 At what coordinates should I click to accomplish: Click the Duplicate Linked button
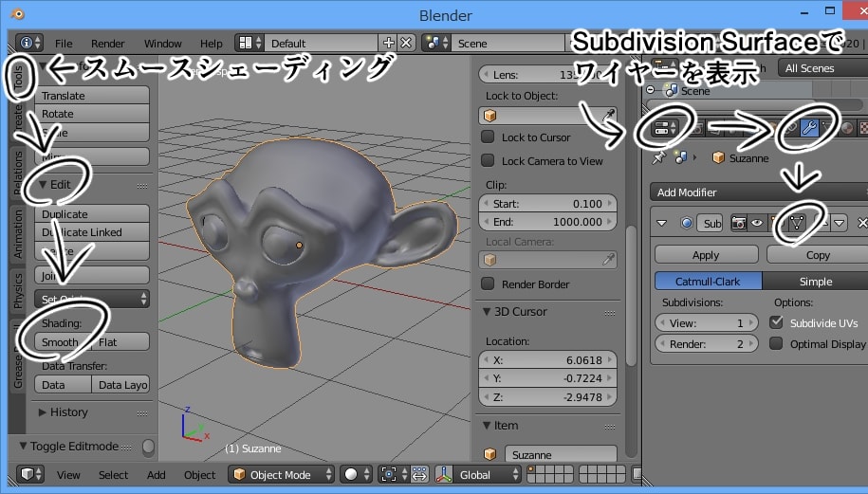click(92, 231)
